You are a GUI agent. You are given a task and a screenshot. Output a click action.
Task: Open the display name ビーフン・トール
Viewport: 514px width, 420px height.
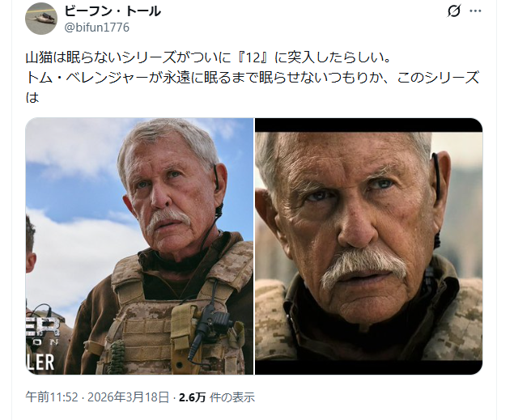click(113, 11)
